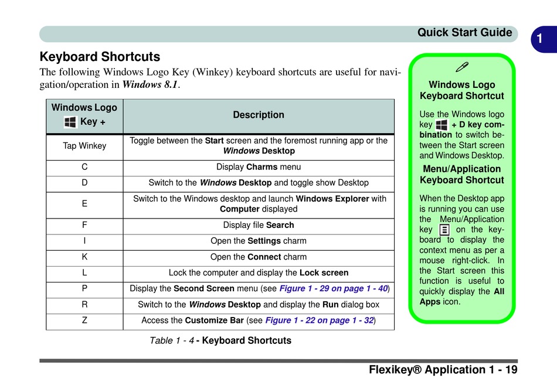The width and height of the screenshot is (557, 392).
Task: Open the Figure 1 - 29 on page 1 - 40 link
Action: pos(333,288)
